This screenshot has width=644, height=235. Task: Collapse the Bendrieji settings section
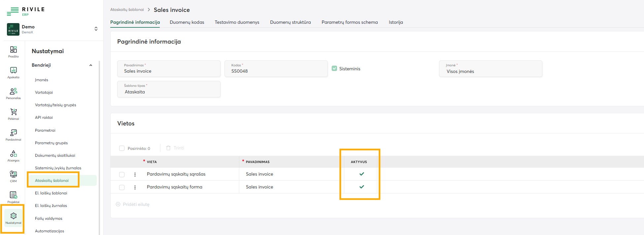91,65
